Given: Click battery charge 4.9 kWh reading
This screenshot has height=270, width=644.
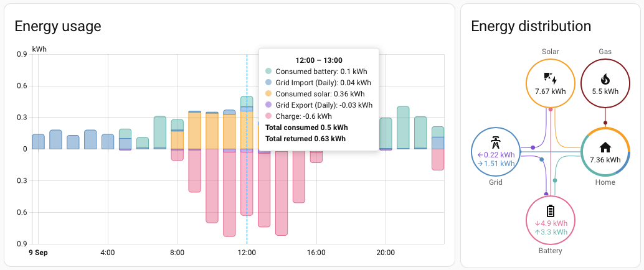Looking at the screenshot, I should click(x=551, y=223).
